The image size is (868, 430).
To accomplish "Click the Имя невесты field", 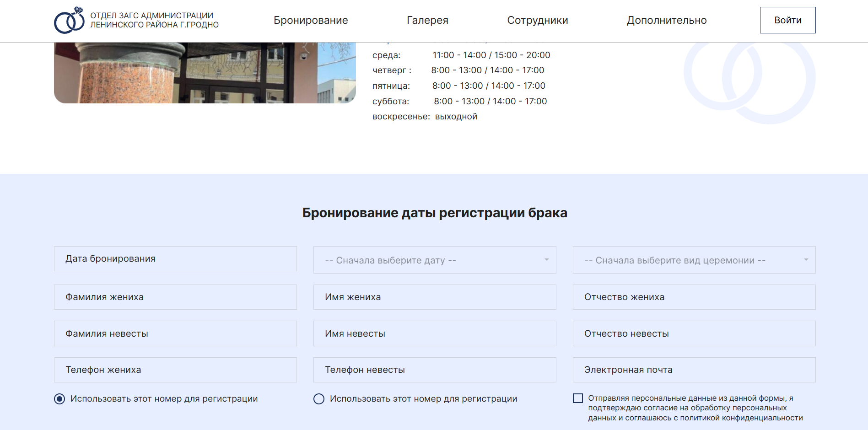I will pyautogui.click(x=435, y=333).
